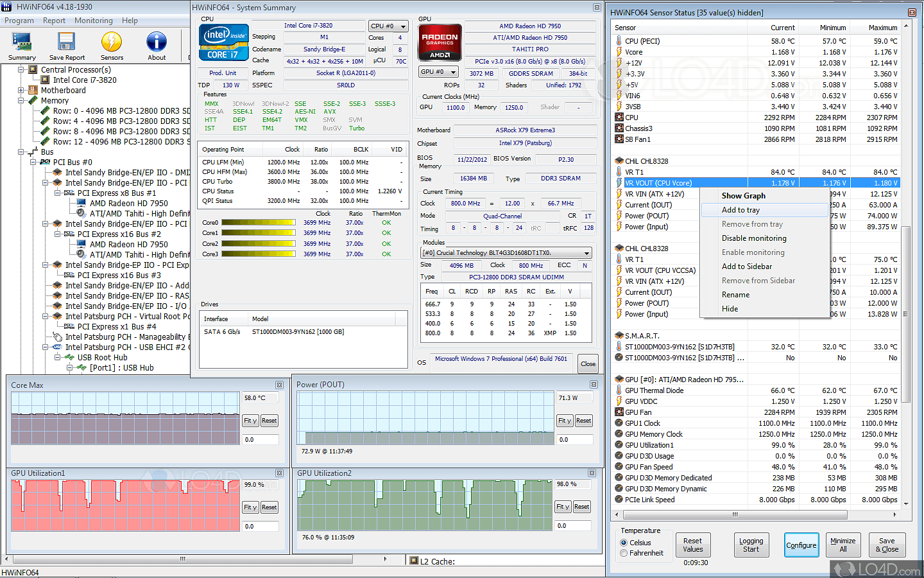
Task: Select the Chassis3 fan sensor icon
Action: pyautogui.click(x=619, y=128)
